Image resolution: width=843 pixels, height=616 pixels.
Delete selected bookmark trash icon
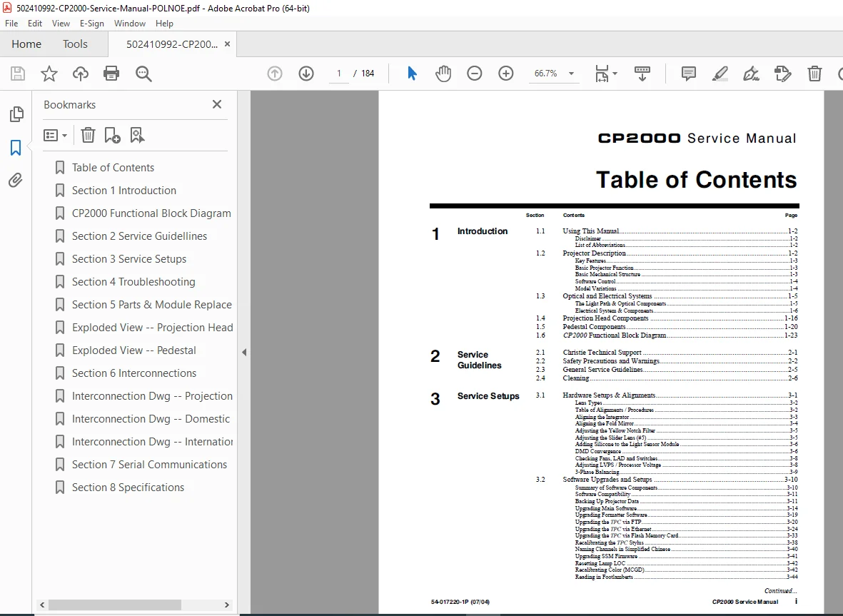click(88, 135)
